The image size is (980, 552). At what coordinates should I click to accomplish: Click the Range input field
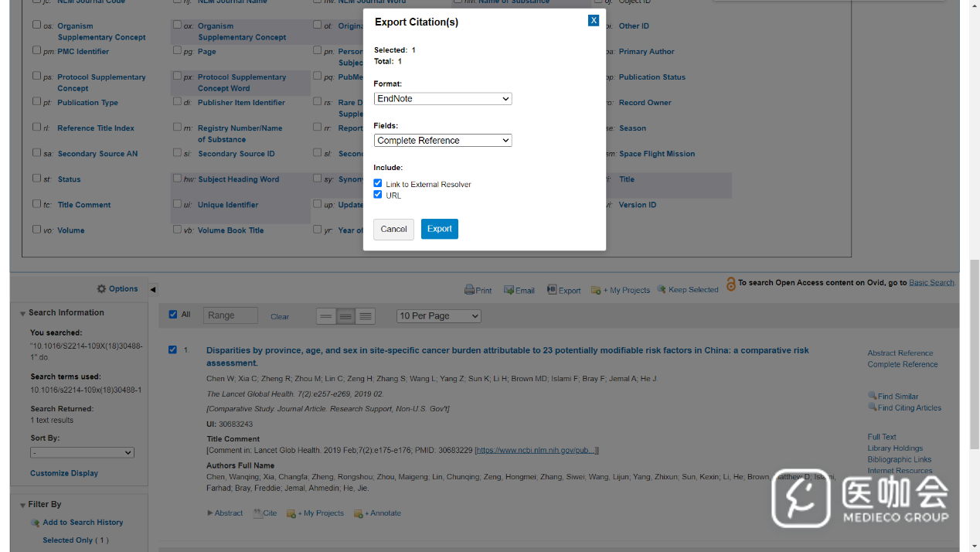click(230, 315)
